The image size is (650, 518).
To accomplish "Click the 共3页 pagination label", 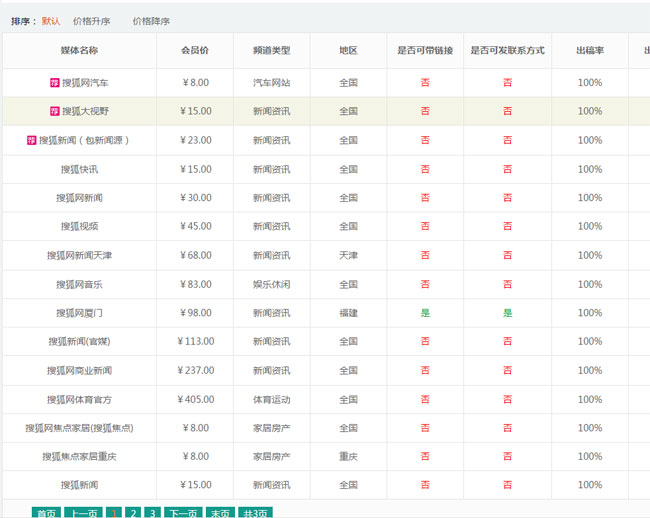I will (256, 513).
